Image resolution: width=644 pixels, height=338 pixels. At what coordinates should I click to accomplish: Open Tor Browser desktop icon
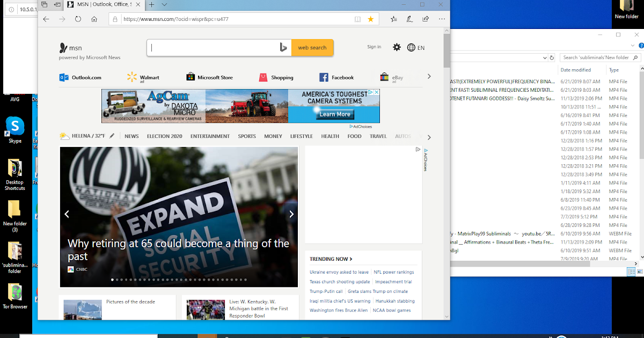click(15, 295)
